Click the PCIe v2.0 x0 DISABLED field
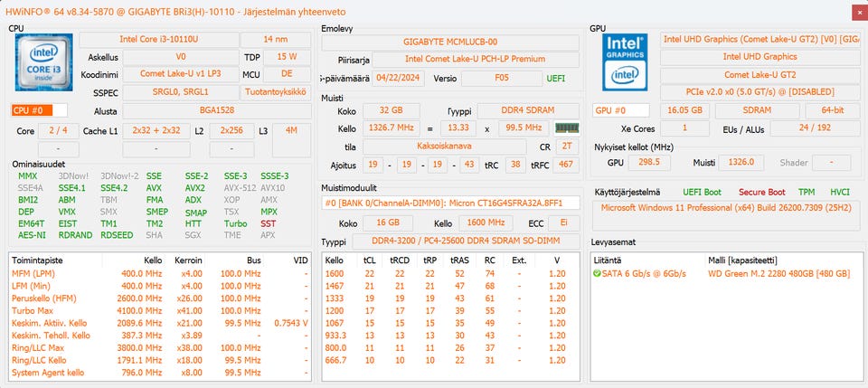The image size is (868, 388). [760, 92]
